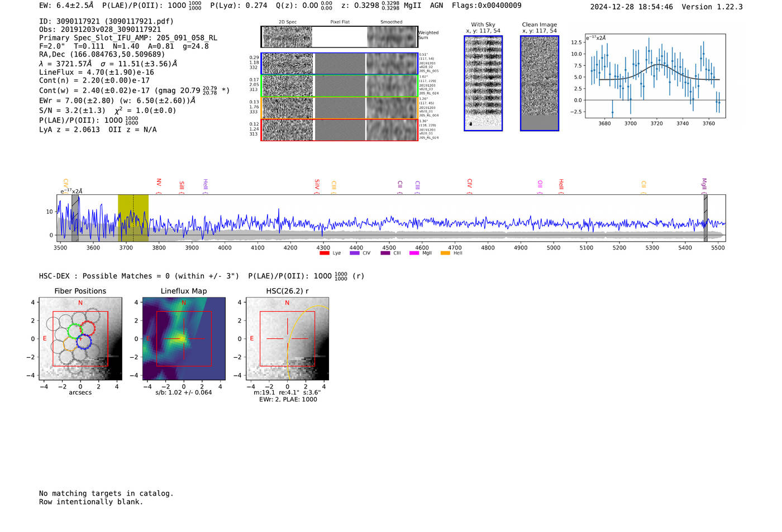Open the Clean Image thumbnail

pyautogui.click(x=540, y=83)
